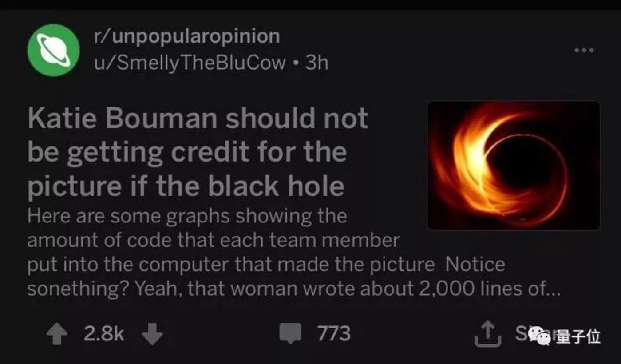Downvote the post with the down arrow
This screenshot has width=621, height=364.
152,334
